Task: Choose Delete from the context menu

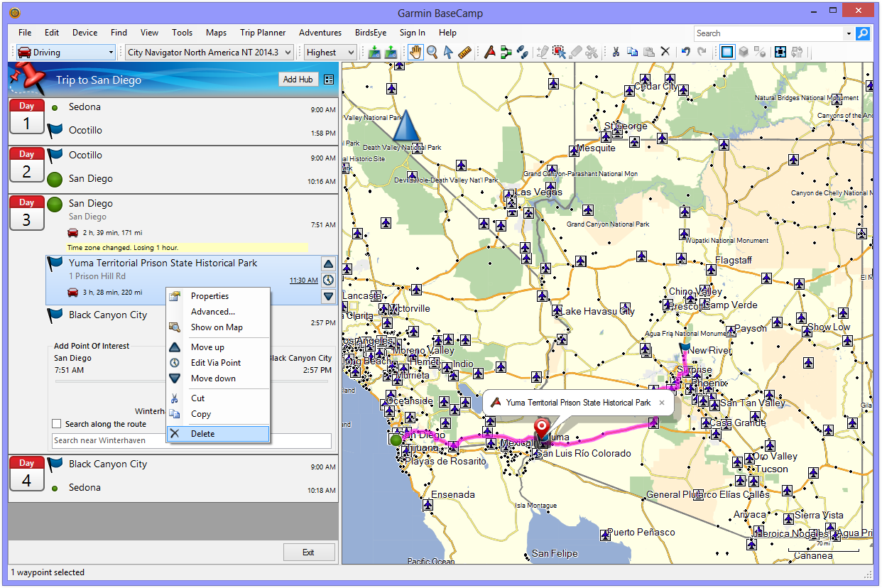Action: [202, 434]
